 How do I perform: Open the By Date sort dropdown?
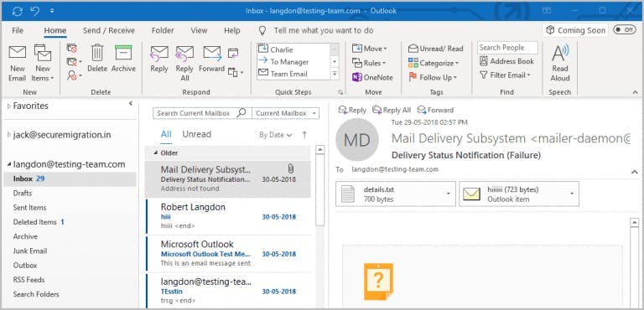[276, 135]
